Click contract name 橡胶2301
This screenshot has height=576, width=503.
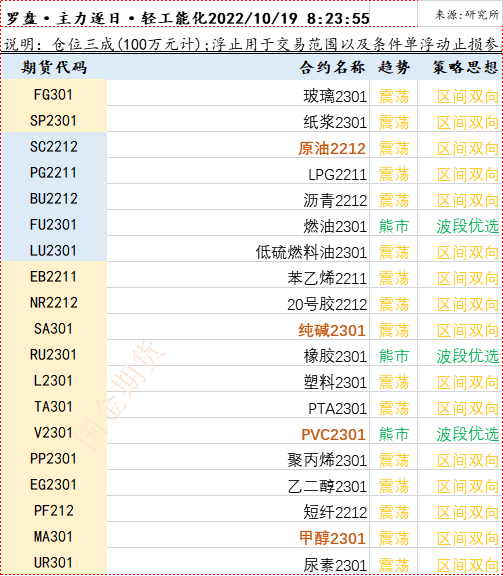click(x=335, y=356)
